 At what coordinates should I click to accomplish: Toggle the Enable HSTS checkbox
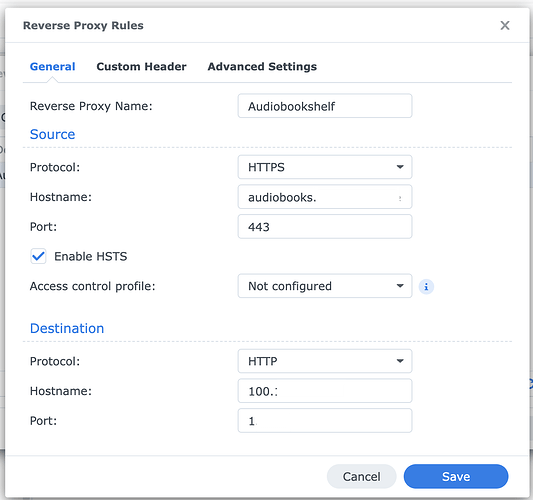point(38,256)
